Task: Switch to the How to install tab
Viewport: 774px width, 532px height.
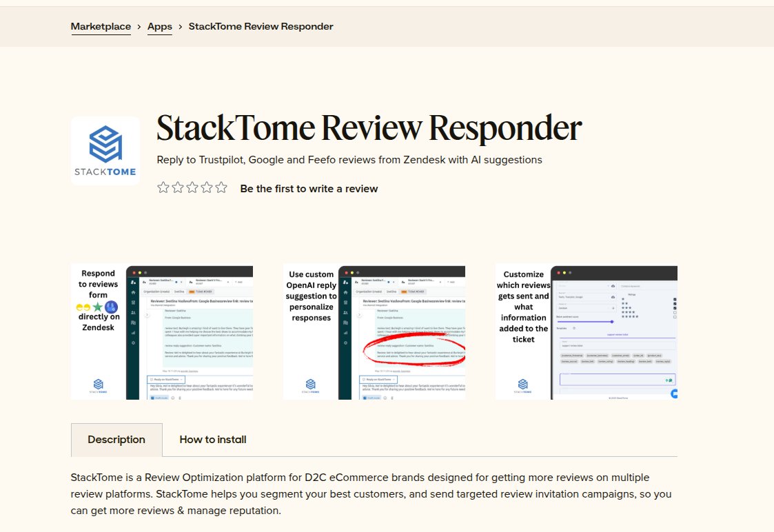Action: [213, 440]
